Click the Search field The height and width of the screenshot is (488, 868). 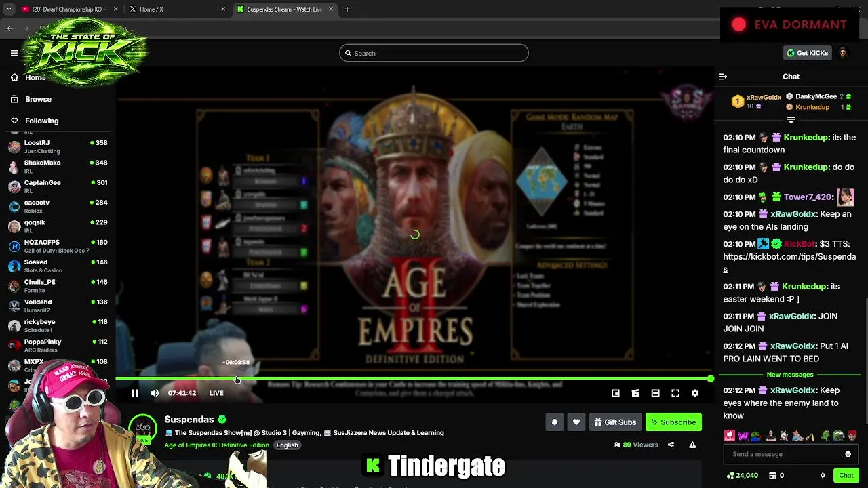click(434, 53)
